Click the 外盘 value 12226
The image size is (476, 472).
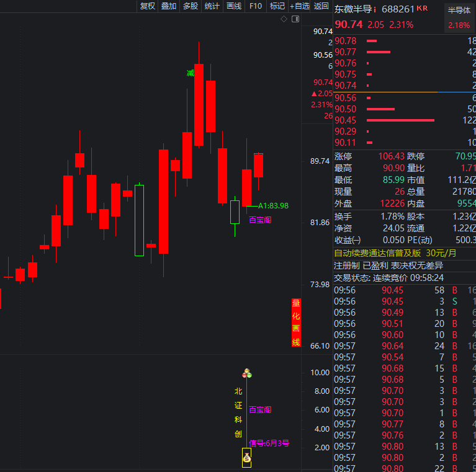(392, 203)
